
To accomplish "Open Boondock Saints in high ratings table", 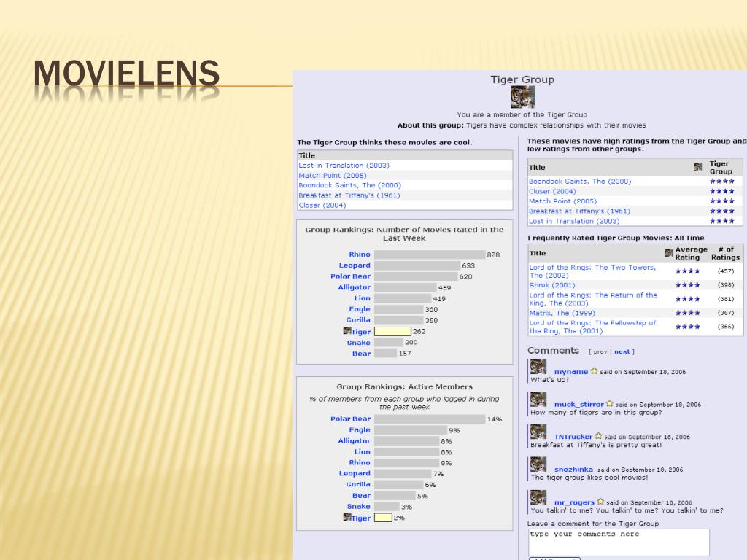I will click(580, 182).
